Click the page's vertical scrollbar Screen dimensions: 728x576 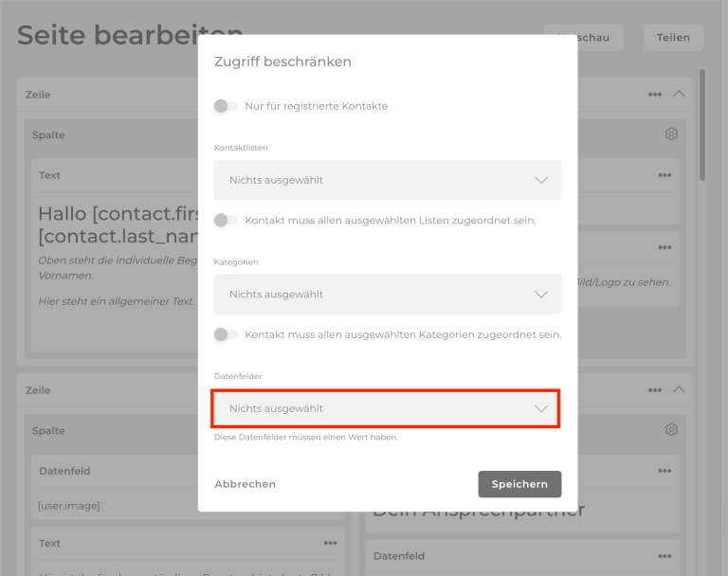pyautogui.click(x=702, y=123)
